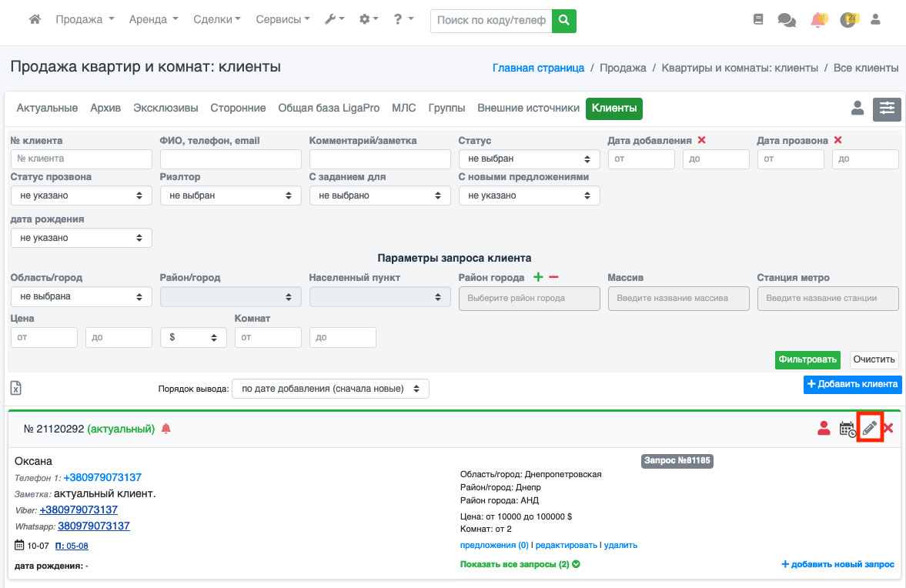This screenshot has height=588, width=906.
Task: Click the Excel export icon
Action: tap(15, 388)
